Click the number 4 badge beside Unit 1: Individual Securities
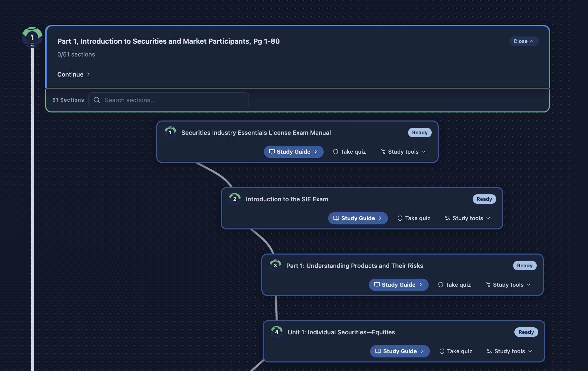 pos(277,332)
